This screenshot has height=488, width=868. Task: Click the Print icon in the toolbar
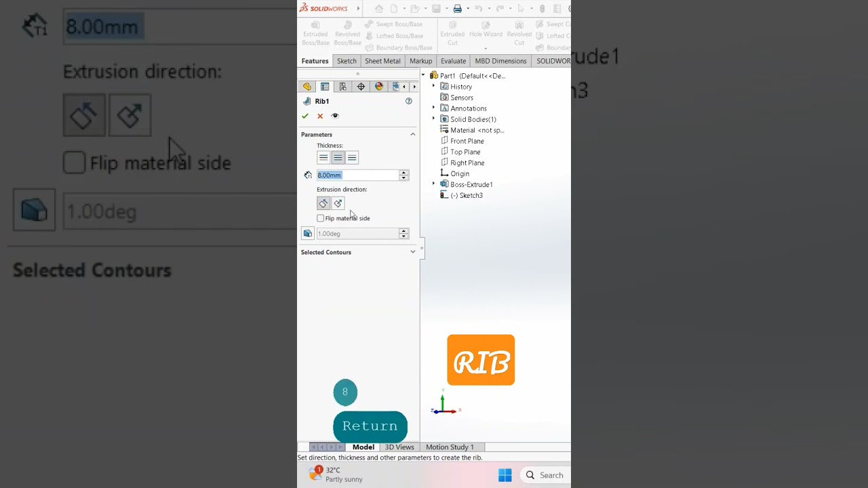tap(458, 9)
